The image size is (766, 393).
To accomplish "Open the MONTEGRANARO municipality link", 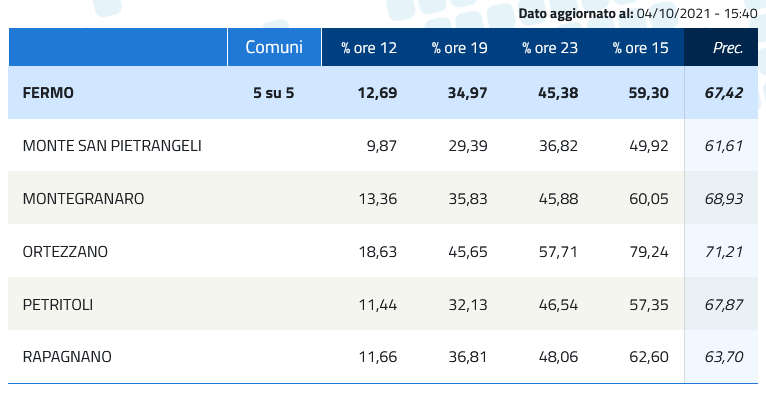I will (83, 199).
